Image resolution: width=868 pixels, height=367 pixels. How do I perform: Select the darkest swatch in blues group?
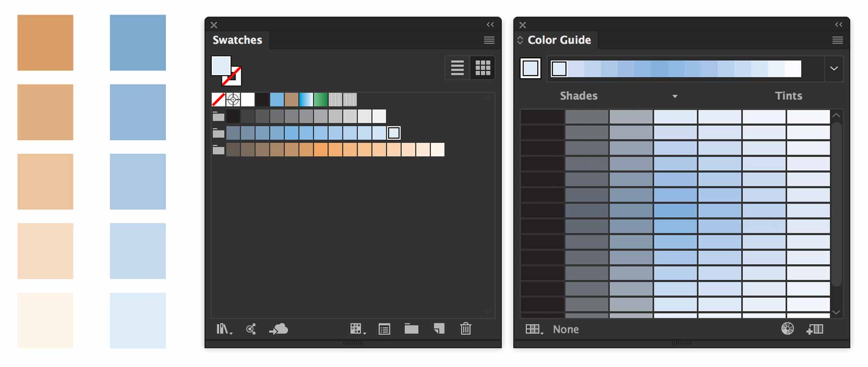(233, 133)
